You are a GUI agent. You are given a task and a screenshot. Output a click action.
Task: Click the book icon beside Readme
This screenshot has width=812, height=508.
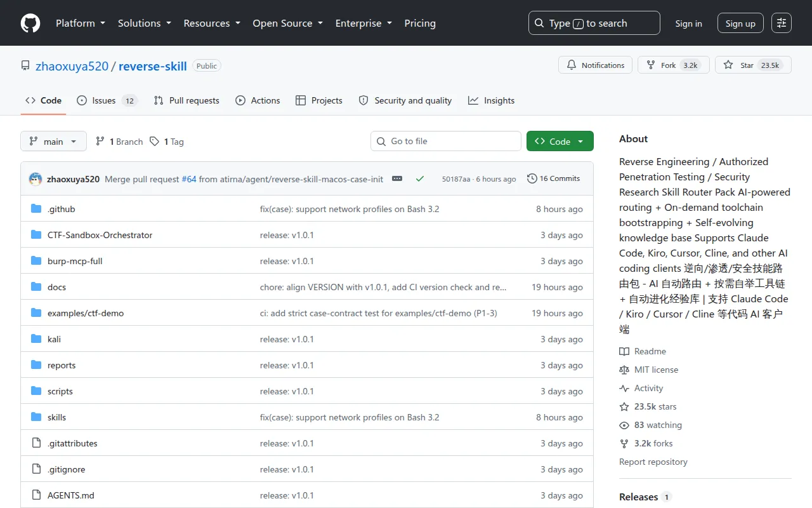624,351
